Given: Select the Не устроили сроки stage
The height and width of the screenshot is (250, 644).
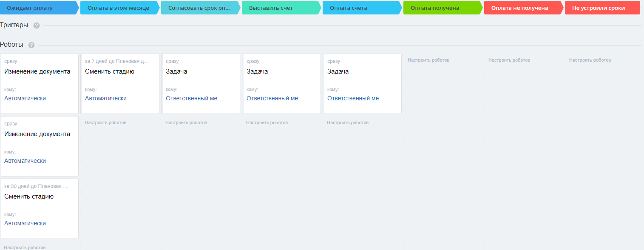Looking at the screenshot, I should tap(602, 8).
